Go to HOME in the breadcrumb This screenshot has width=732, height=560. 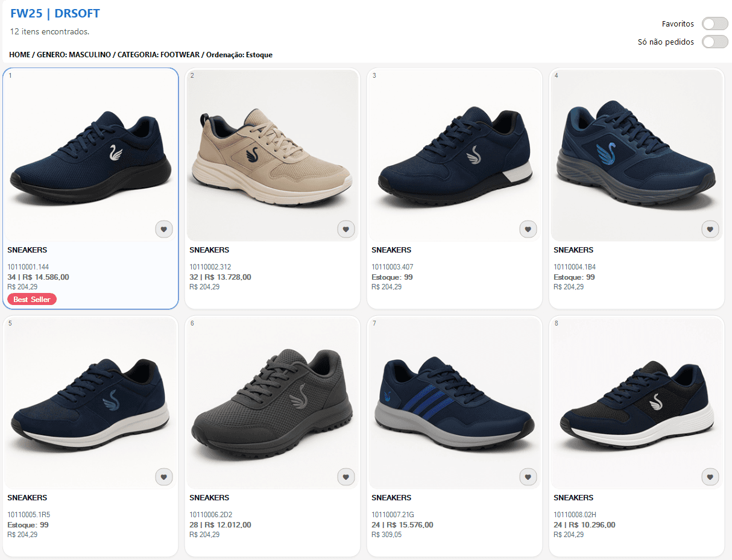click(x=19, y=55)
